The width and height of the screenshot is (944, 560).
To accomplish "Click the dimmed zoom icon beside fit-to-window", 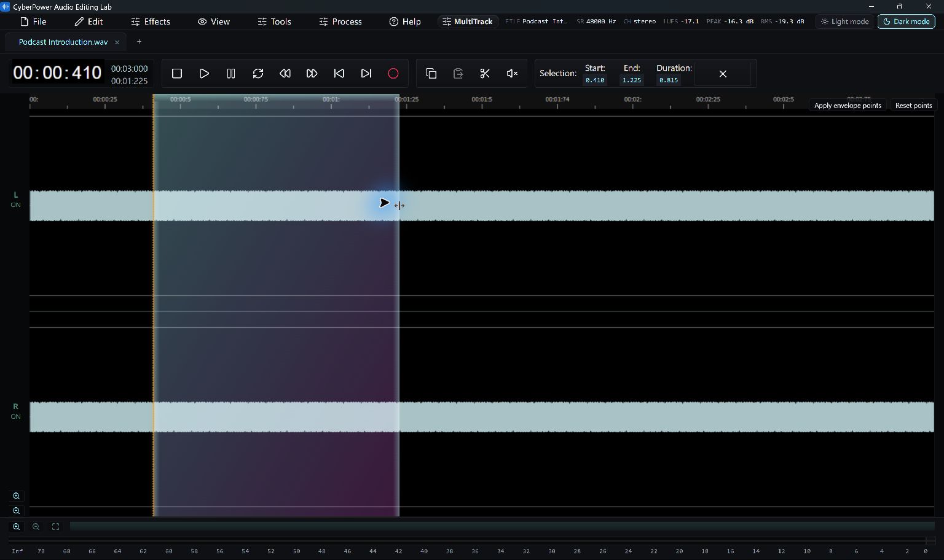I will point(36,526).
